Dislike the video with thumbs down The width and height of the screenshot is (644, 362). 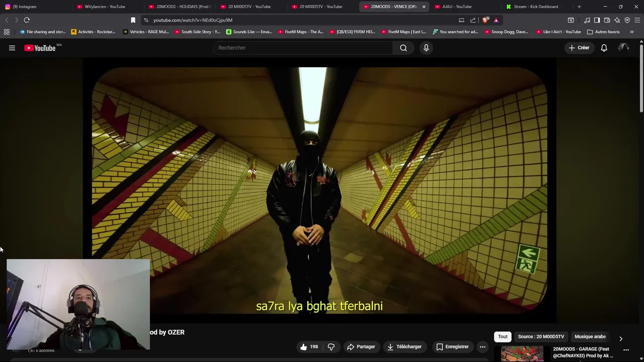(331, 346)
